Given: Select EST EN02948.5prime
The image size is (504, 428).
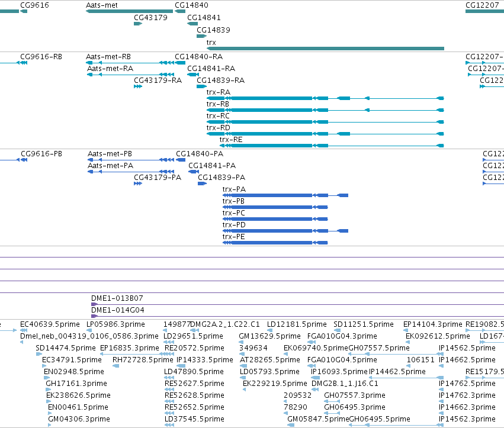Looking at the screenshot, I should (x=74, y=372).
